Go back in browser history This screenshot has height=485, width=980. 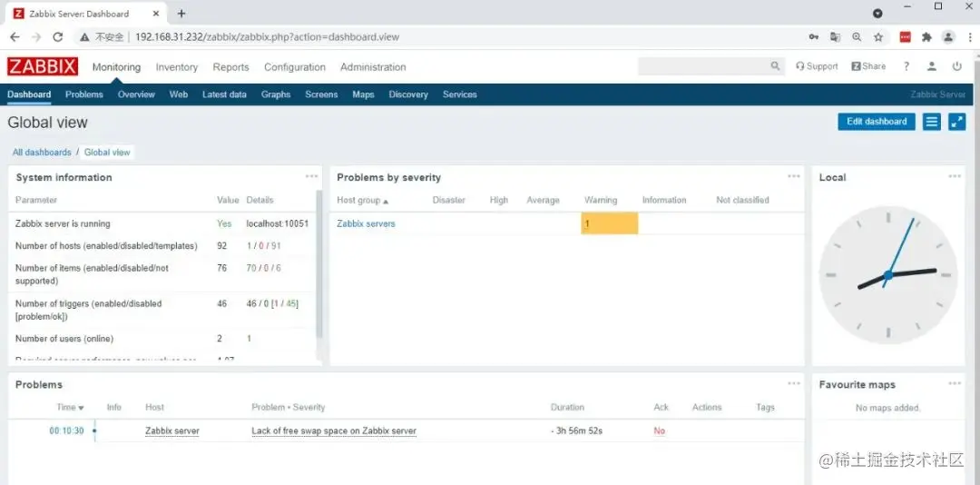click(x=15, y=37)
